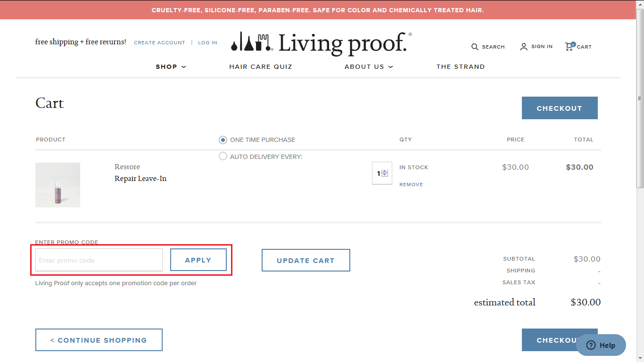Screen dimensions: 644x362
Task: Click Sign In text in header
Action: pos(542,47)
